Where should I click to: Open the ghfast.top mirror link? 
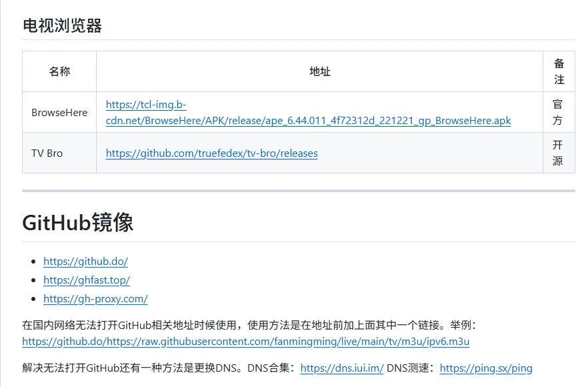(x=87, y=280)
